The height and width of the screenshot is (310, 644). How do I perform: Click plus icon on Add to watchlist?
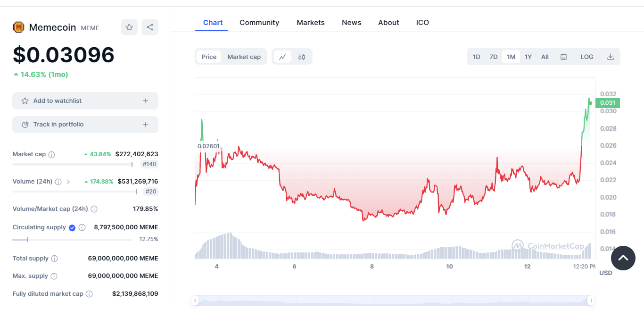tap(146, 101)
